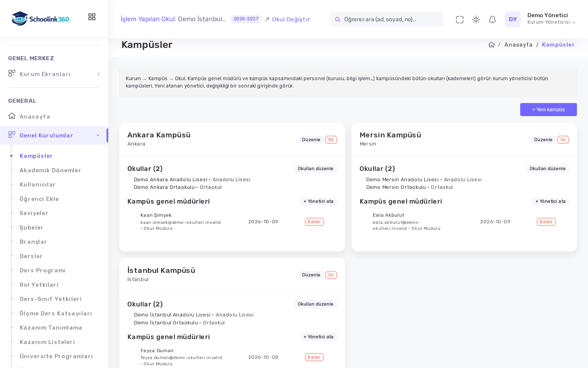Image resolution: width=588 pixels, height=368 pixels.
Task: Open Akademik Dönemler from the sidebar
Action: click(50, 170)
